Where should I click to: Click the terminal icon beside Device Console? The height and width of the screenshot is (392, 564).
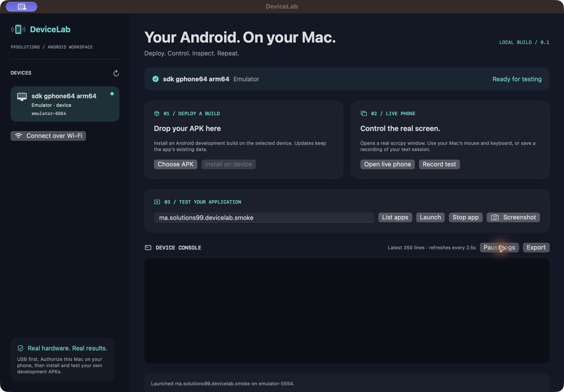click(148, 247)
